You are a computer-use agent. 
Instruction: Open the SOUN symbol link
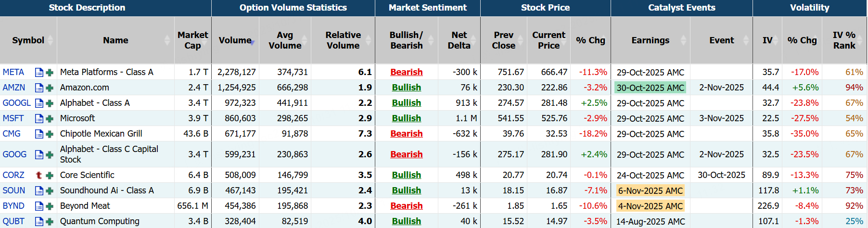(14, 190)
